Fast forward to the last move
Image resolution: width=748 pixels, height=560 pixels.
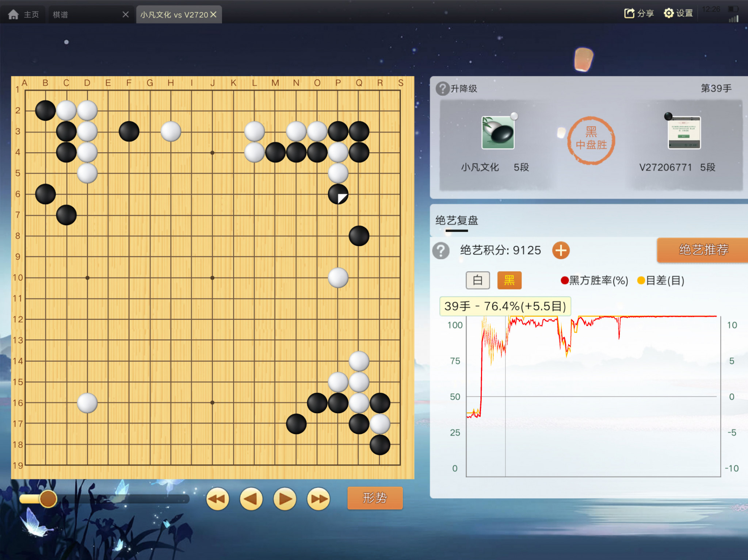coord(318,499)
